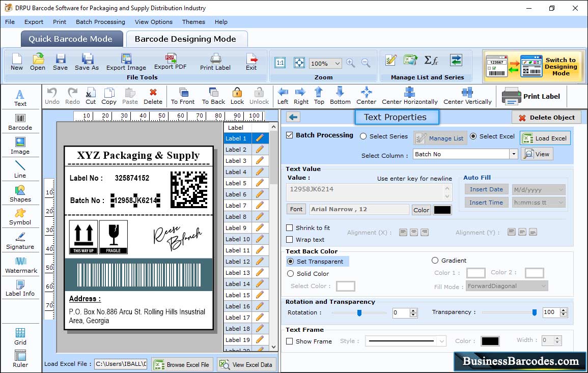Click View Excel Data button
Screen dimensions: 588x373
click(x=246, y=364)
